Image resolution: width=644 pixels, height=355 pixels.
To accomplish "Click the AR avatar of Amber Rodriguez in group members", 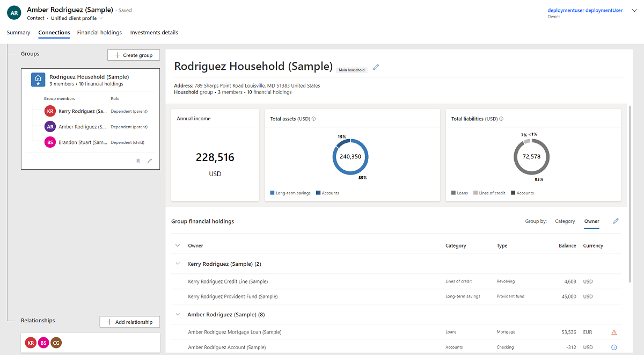I will tap(50, 127).
